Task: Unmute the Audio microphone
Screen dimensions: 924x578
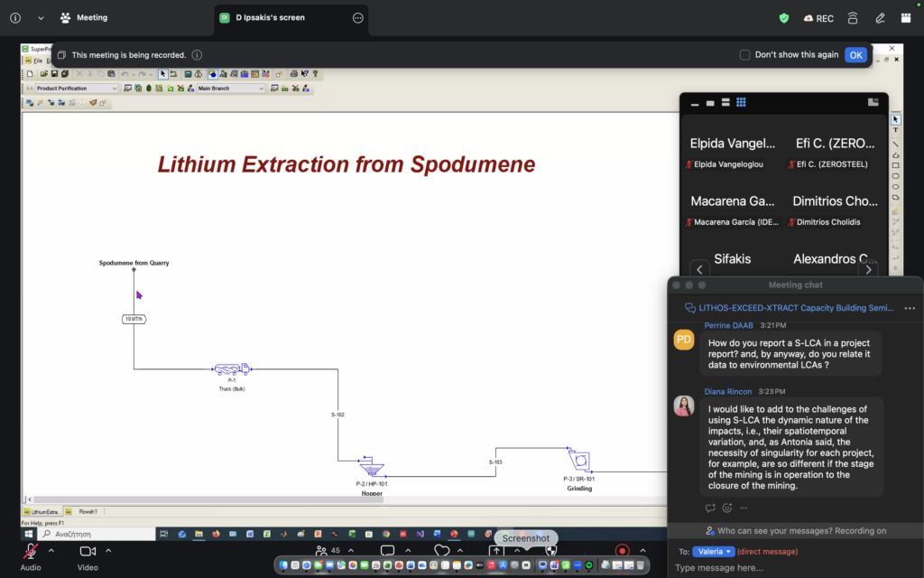Action: (x=31, y=551)
